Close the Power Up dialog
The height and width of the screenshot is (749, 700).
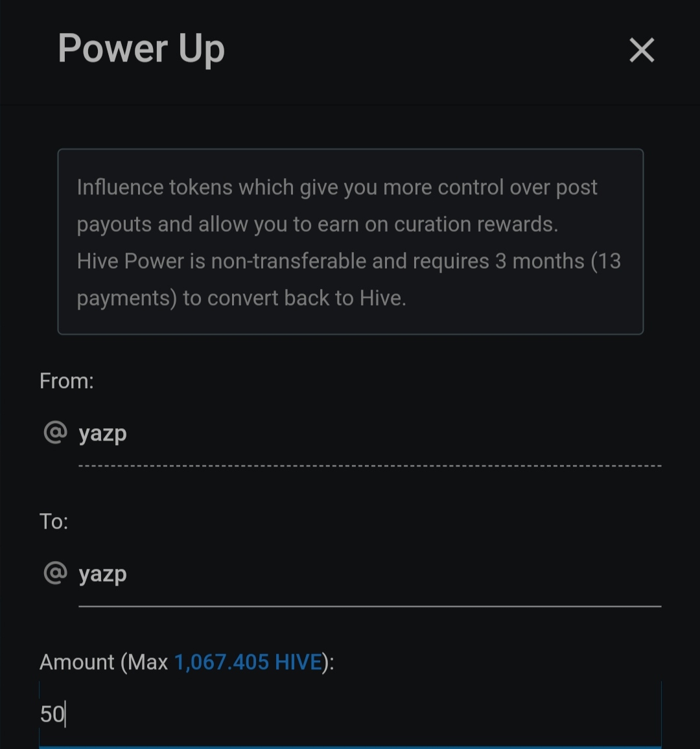(x=642, y=50)
